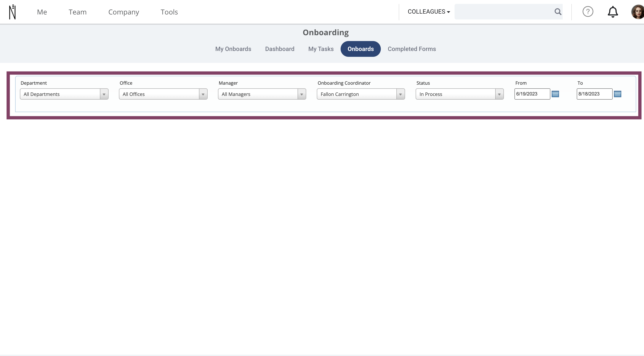
Task: Open the help question mark icon
Action: click(588, 11)
